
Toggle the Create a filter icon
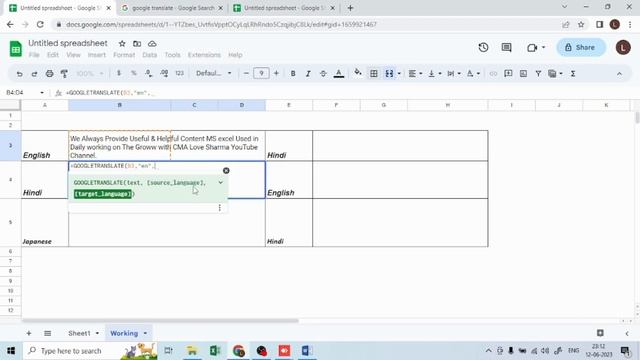click(538, 73)
